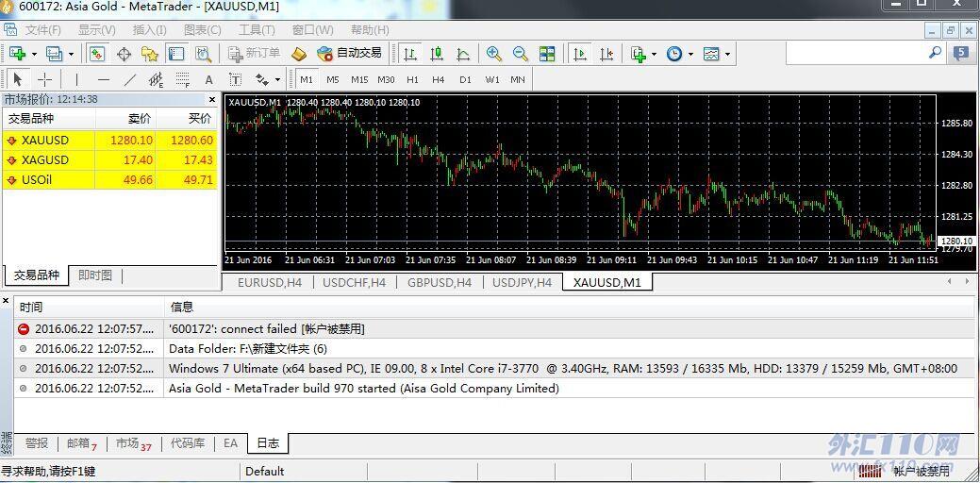The height and width of the screenshot is (483, 980).
Task: Click the arrows objects icon
Action: pyautogui.click(x=262, y=79)
